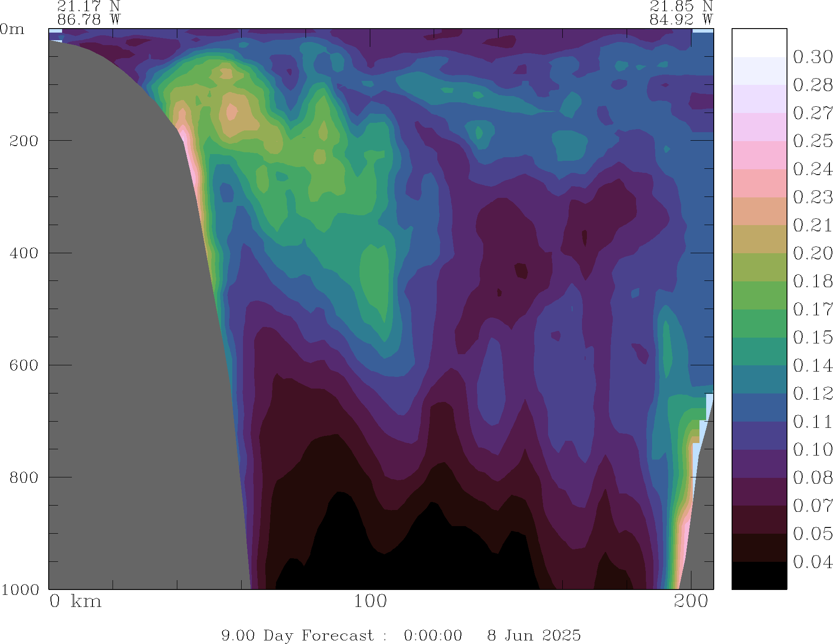
Task: Click the 0m label at the top left
Action: pos(13,29)
